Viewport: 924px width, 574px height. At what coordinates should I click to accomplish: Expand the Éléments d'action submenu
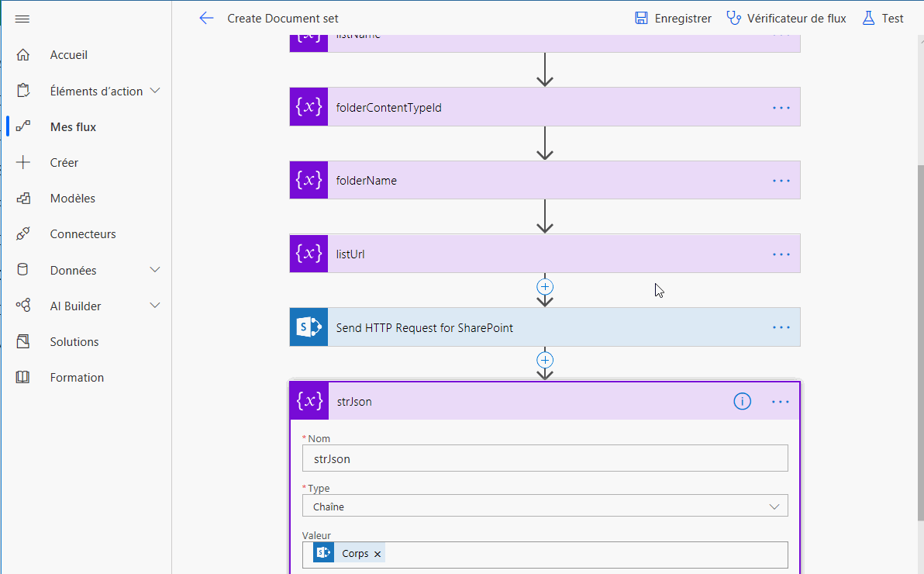click(x=155, y=91)
